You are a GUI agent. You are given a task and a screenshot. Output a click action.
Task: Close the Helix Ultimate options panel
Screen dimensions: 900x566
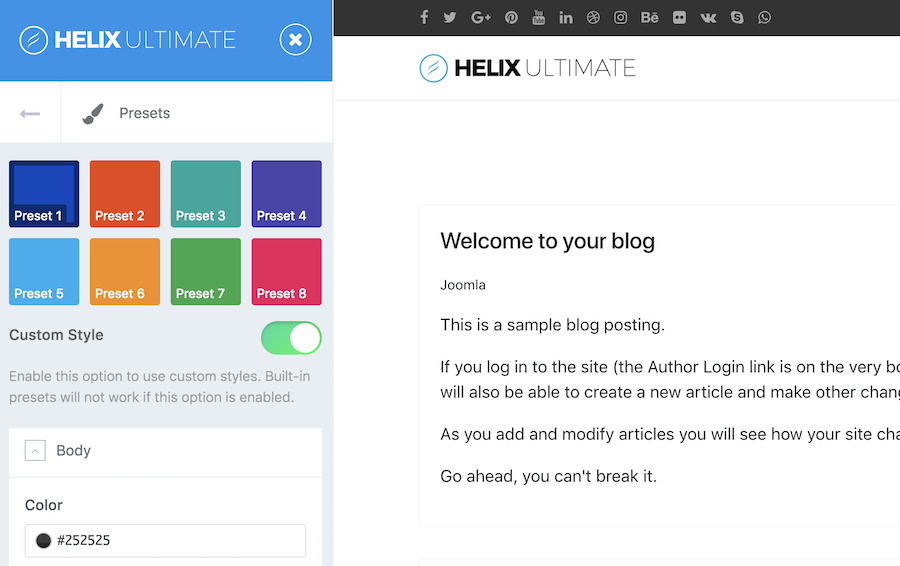coord(295,40)
